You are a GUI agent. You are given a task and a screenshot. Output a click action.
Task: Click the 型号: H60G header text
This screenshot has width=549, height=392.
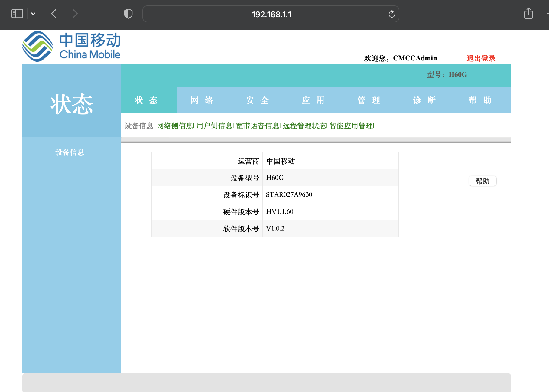coord(447,75)
